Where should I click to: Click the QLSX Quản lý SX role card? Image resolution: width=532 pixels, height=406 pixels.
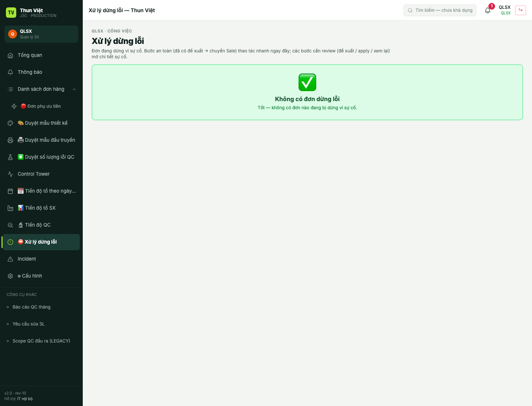41,34
